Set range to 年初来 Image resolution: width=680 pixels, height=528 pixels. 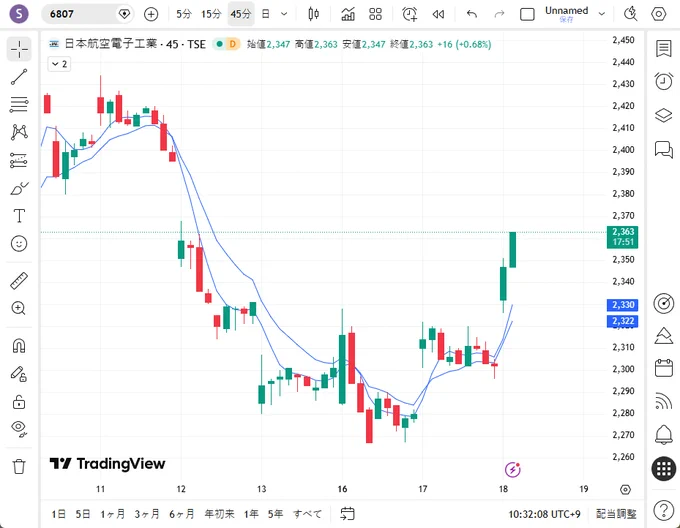click(219, 514)
